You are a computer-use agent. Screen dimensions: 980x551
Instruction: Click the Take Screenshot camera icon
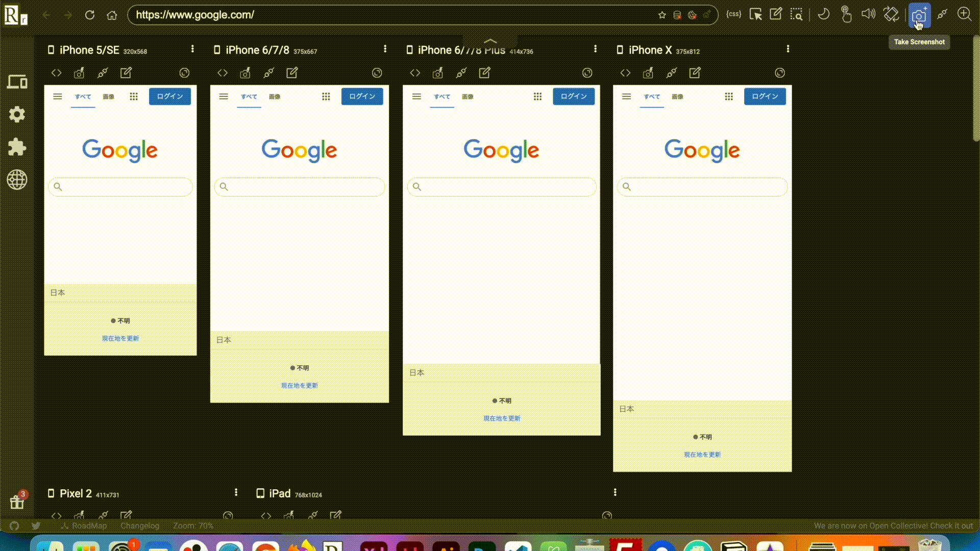919,15
